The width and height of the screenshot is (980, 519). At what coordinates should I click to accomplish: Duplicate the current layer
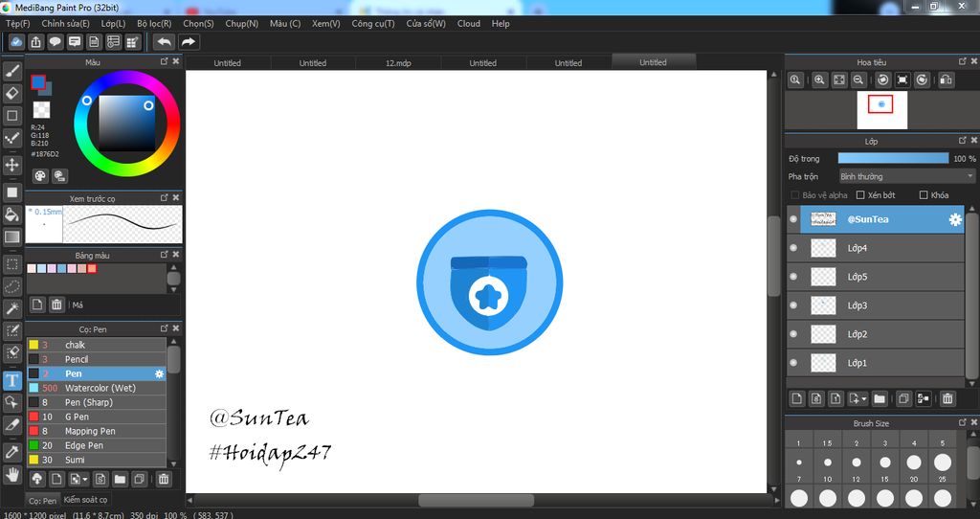click(903, 398)
